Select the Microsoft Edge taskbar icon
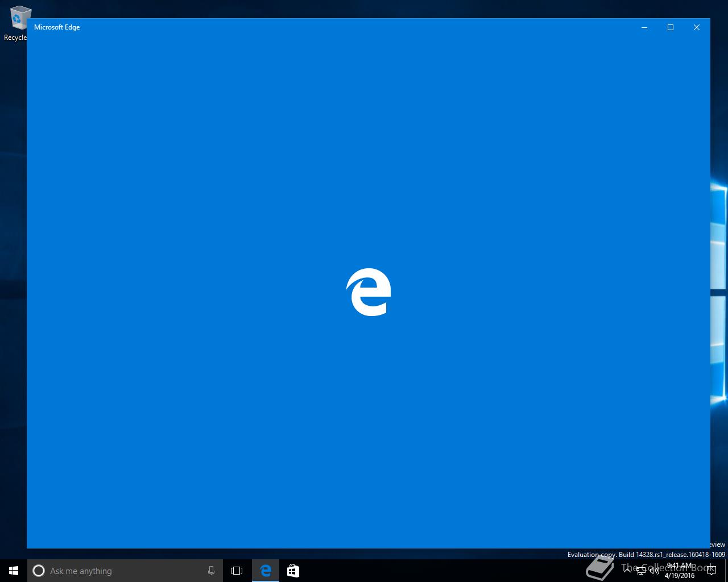This screenshot has height=582, width=728. 266,571
